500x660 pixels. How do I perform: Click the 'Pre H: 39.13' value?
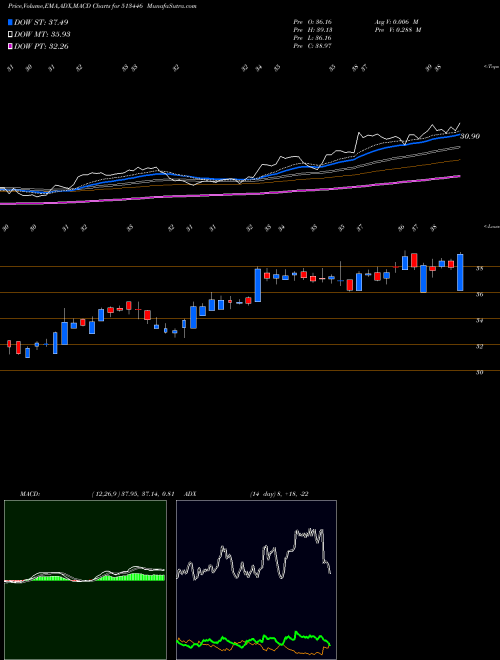click(x=314, y=30)
